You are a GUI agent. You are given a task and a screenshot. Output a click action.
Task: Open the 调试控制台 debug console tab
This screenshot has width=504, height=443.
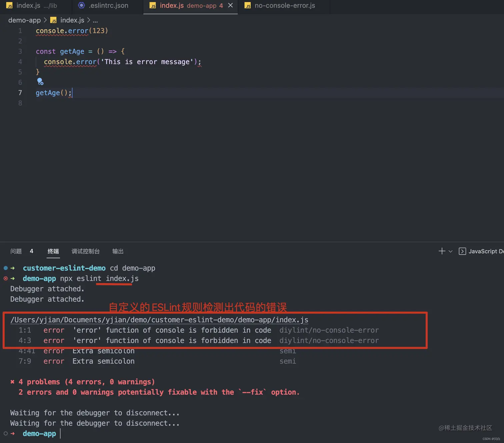click(86, 251)
